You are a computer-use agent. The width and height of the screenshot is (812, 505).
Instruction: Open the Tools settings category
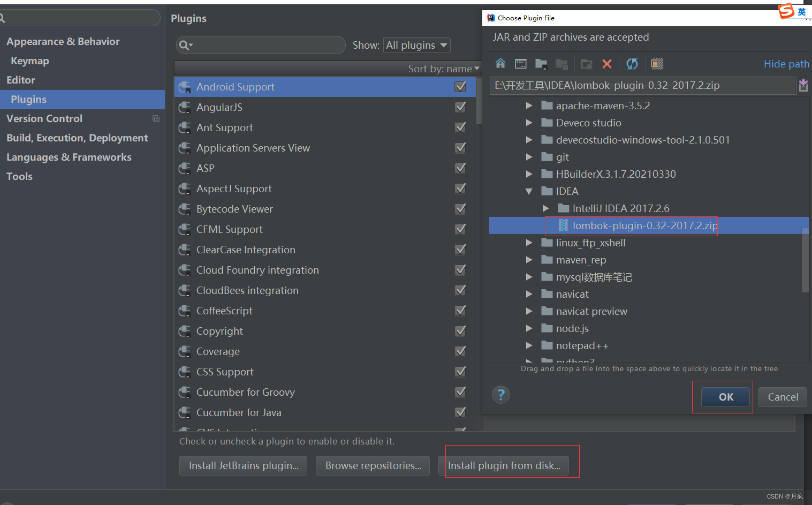click(19, 177)
